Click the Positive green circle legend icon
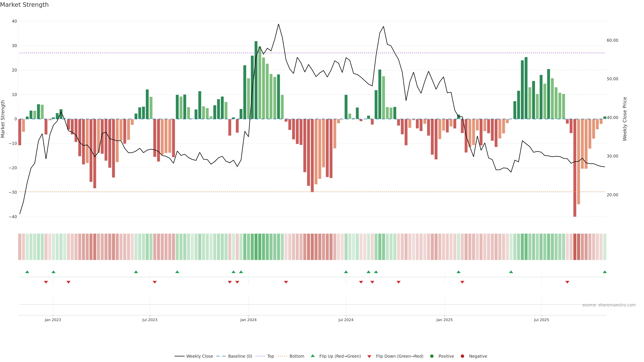 pyautogui.click(x=432, y=356)
